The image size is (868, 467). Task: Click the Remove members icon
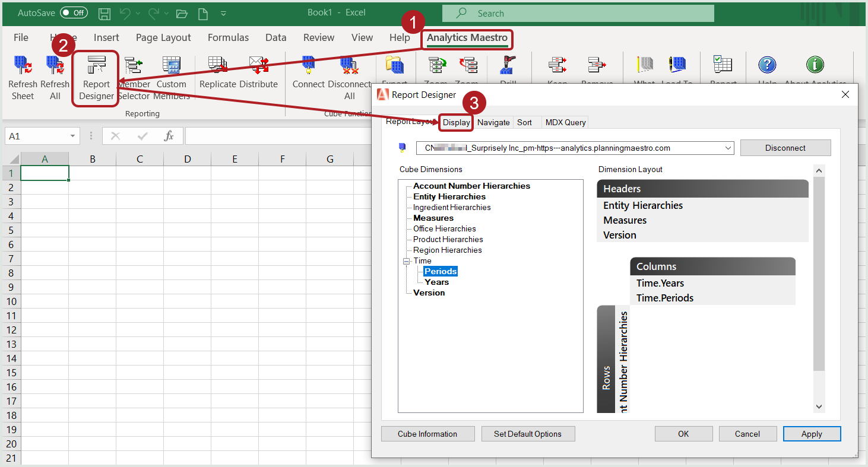(x=596, y=65)
